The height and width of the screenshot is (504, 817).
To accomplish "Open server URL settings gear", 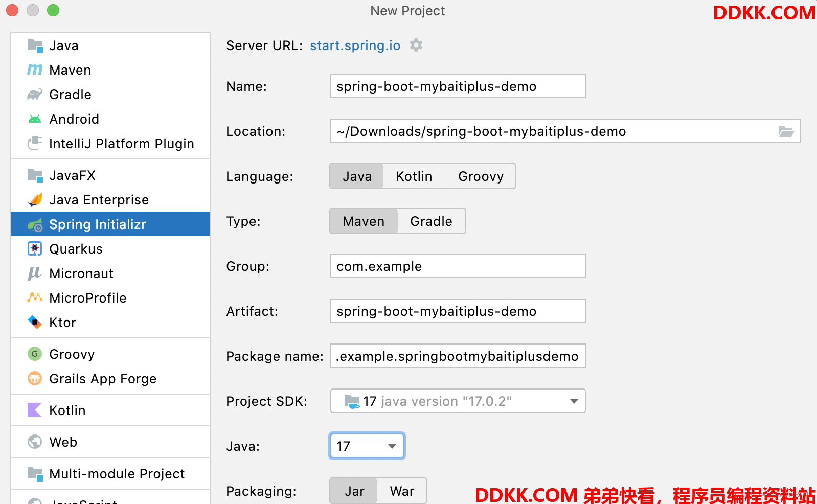I will (x=416, y=45).
